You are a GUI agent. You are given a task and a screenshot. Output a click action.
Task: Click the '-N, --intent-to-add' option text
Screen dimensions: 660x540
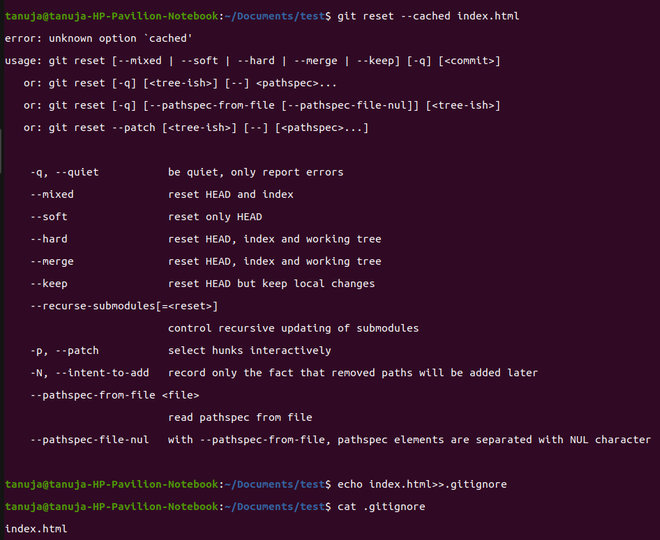click(89, 373)
